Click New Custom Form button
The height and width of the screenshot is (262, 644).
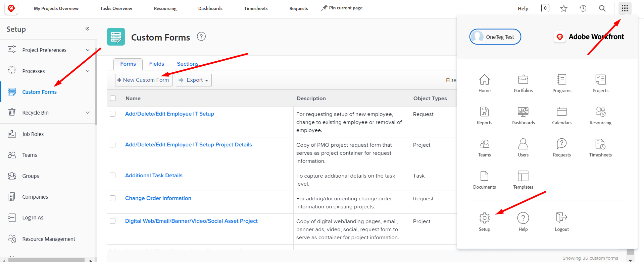[144, 80]
